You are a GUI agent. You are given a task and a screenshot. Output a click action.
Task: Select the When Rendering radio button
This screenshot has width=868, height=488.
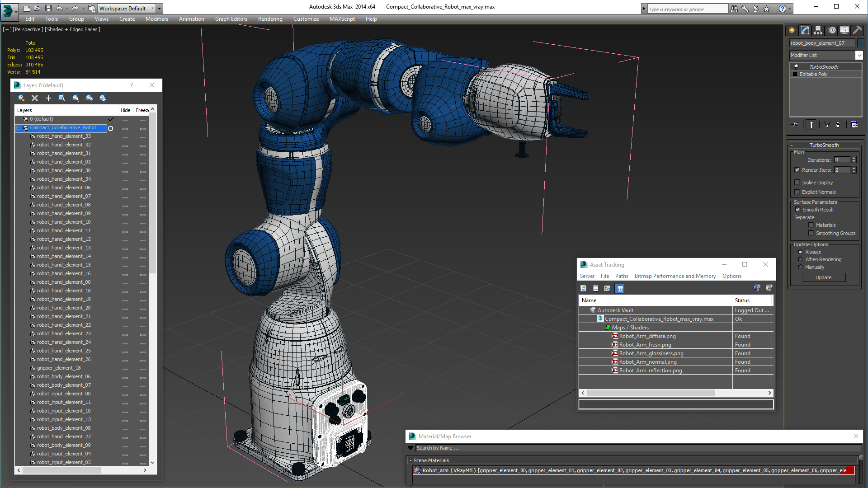pyautogui.click(x=800, y=259)
